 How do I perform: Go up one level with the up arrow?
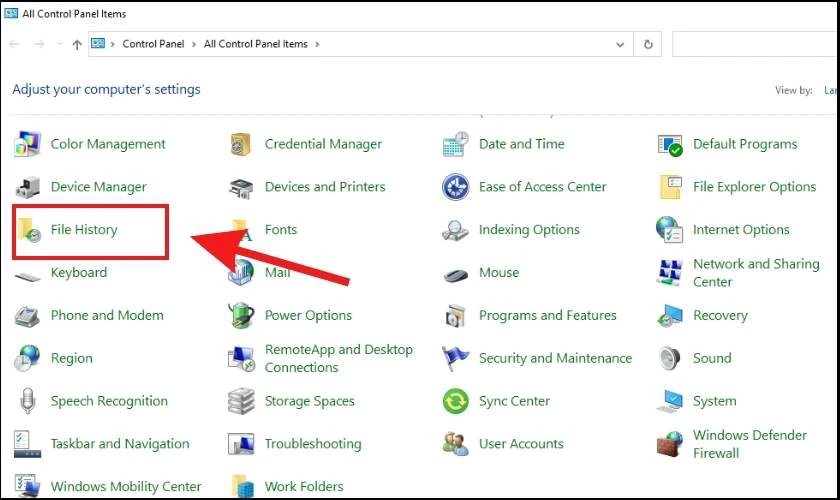[77, 44]
